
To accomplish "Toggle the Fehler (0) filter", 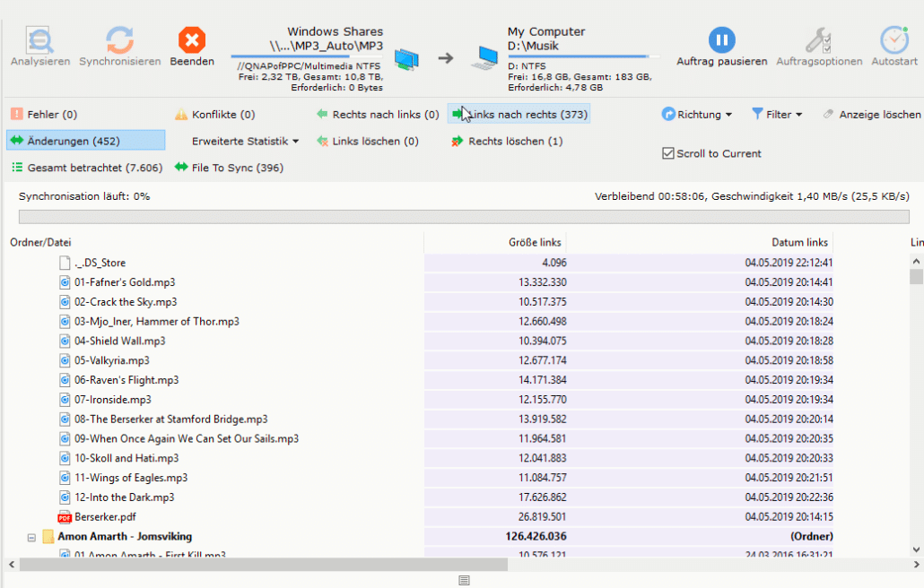I will click(x=45, y=115).
